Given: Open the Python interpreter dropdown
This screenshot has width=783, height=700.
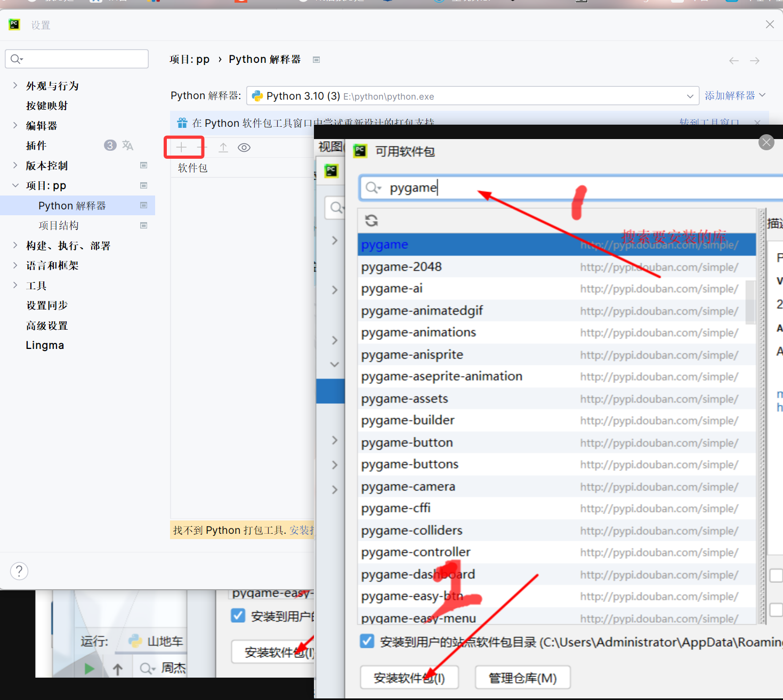Looking at the screenshot, I should coord(472,96).
